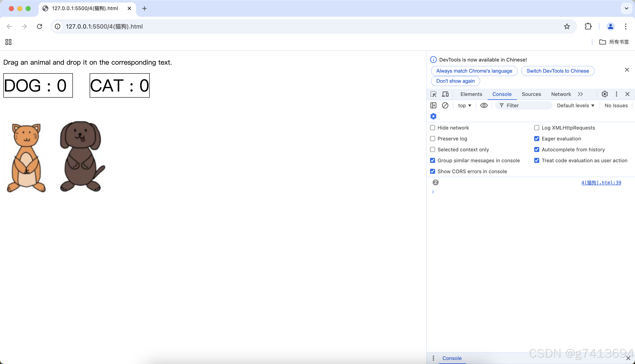The height and width of the screenshot is (364, 635).
Task: Click the inspect element picker icon
Action: (x=433, y=94)
